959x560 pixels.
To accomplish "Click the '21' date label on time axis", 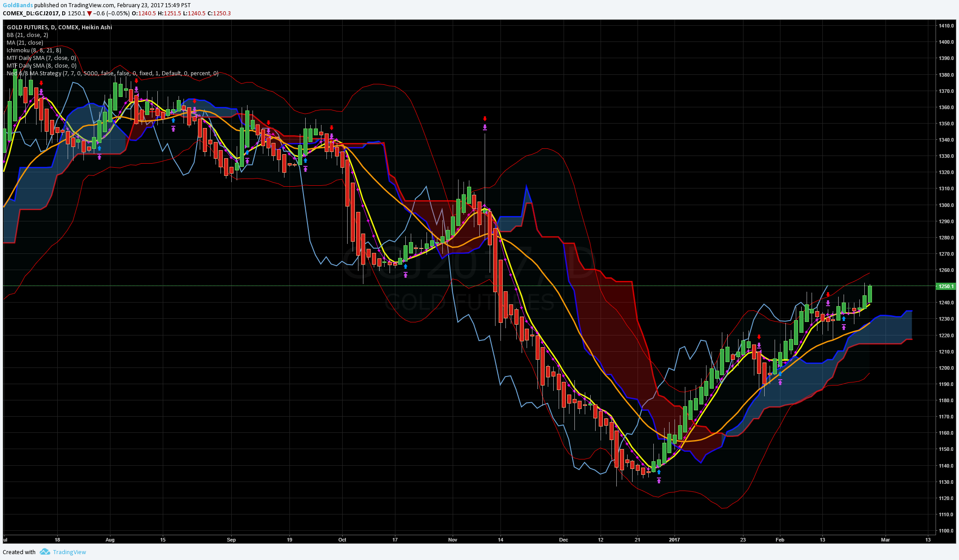I will pos(637,540).
